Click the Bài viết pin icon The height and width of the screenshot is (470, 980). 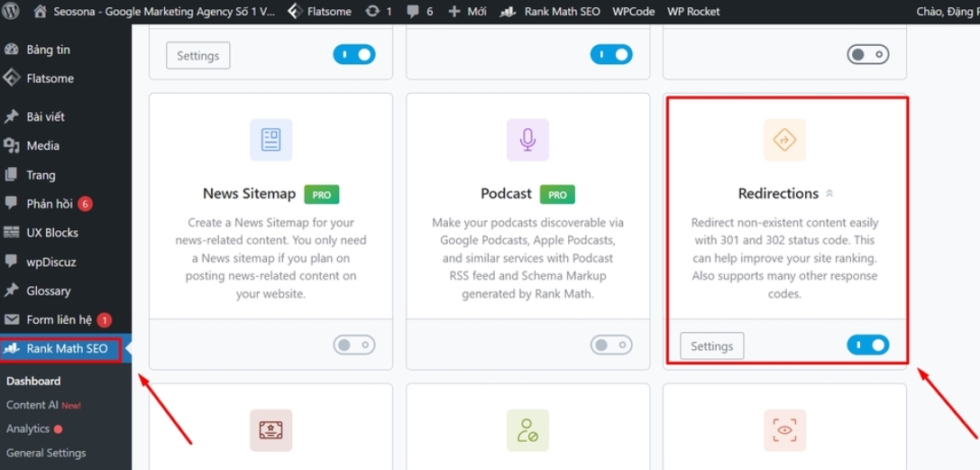point(11,117)
